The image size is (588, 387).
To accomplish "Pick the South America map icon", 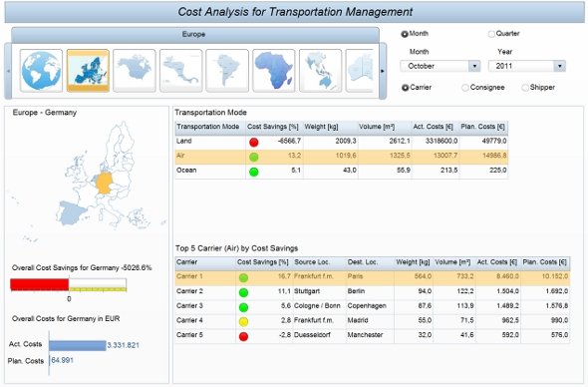I will coord(227,71).
